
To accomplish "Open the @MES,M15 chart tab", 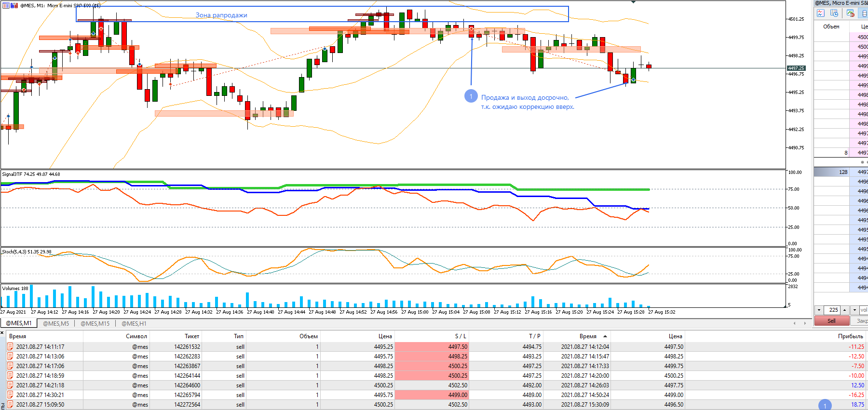I will coord(95,323).
